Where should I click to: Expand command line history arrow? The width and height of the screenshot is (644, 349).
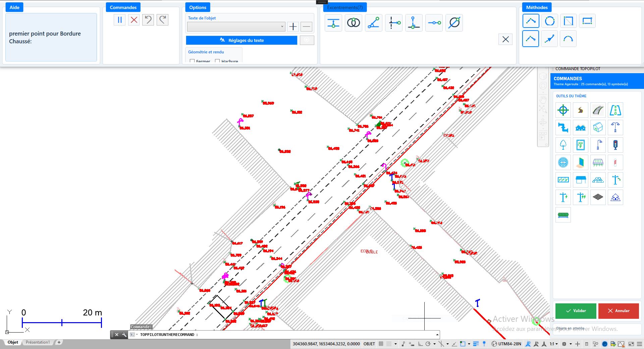tap(437, 335)
